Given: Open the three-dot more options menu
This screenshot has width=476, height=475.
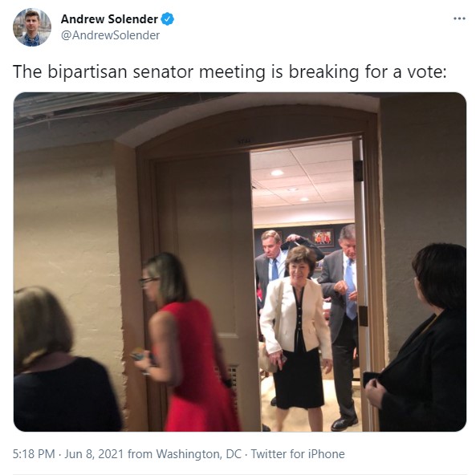Looking at the screenshot, I should 459,18.
